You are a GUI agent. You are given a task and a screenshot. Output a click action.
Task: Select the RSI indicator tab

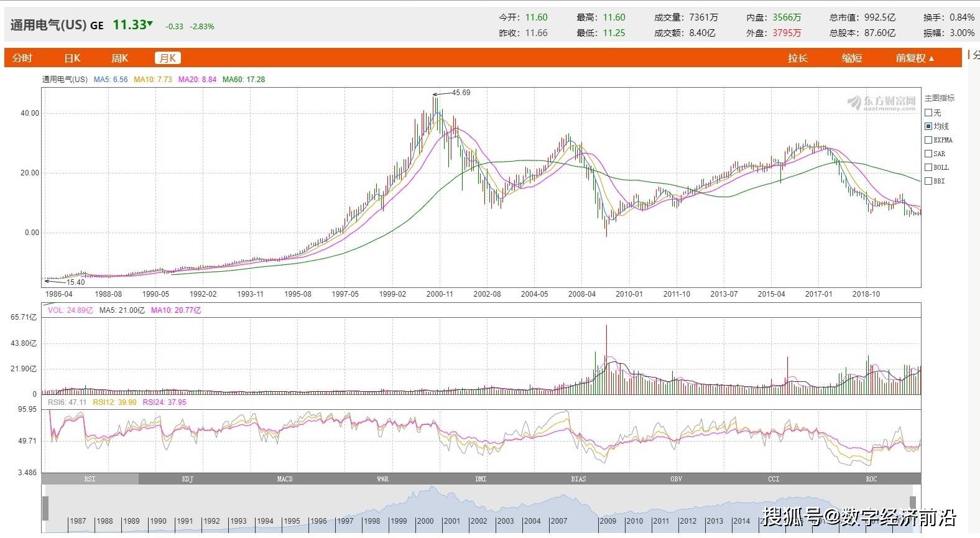(90, 479)
